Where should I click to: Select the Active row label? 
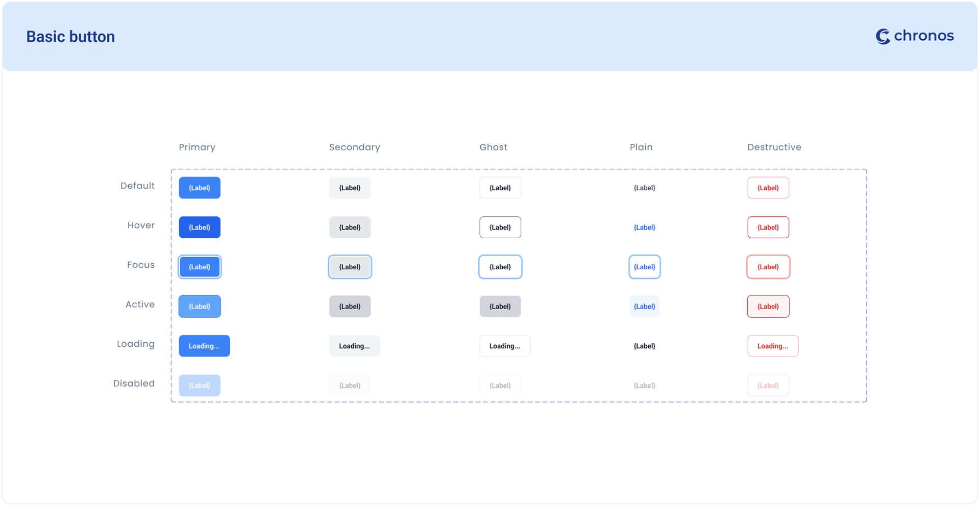(x=140, y=305)
